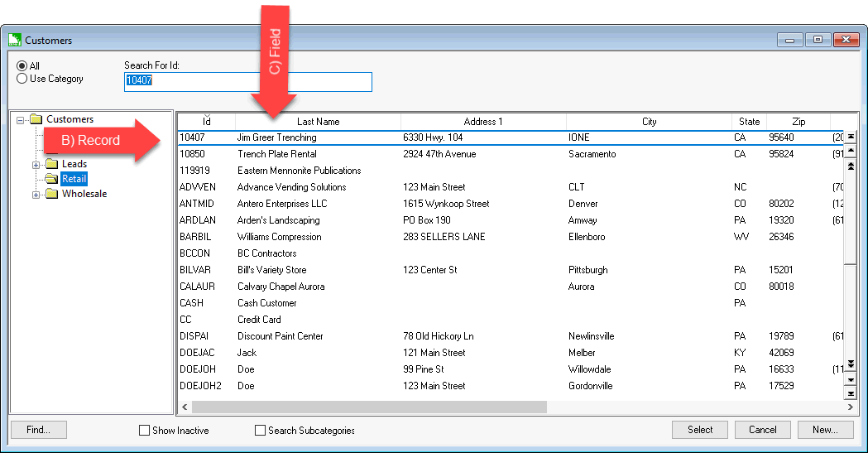
Task: Expand the Leads tree node
Action: [36, 164]
